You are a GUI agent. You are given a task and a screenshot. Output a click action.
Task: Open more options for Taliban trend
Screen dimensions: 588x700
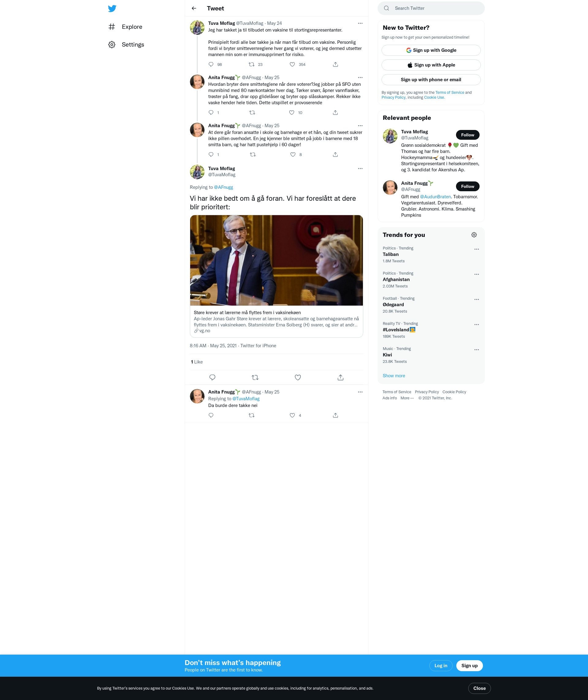477,249
